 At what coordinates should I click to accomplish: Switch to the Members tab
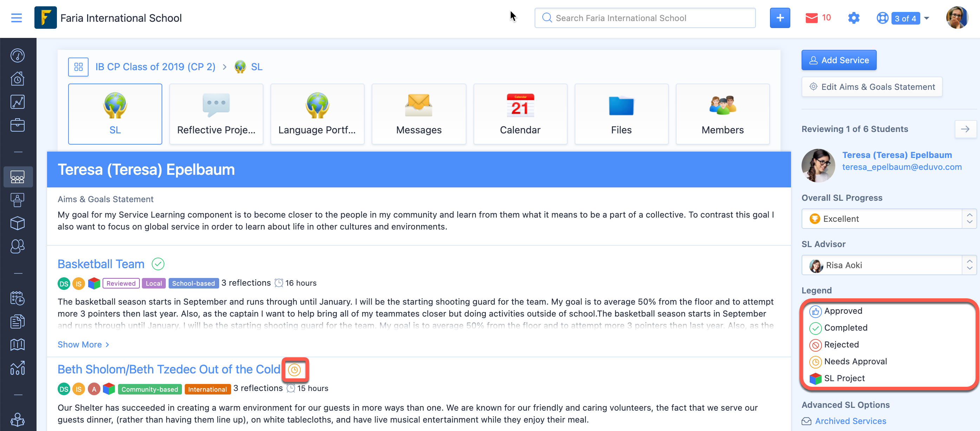[722, 114]
